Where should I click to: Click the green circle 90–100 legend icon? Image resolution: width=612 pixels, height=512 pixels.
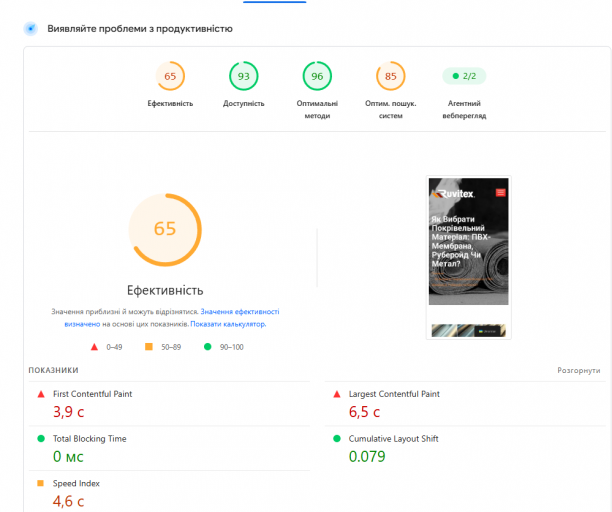(x=208, y=347)
